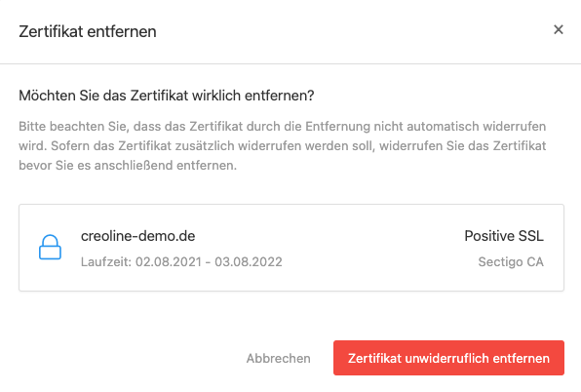This screenshot has height=392, width=581.
Task: Click the start date 02.08.2021
Action: tap(169, 262)
